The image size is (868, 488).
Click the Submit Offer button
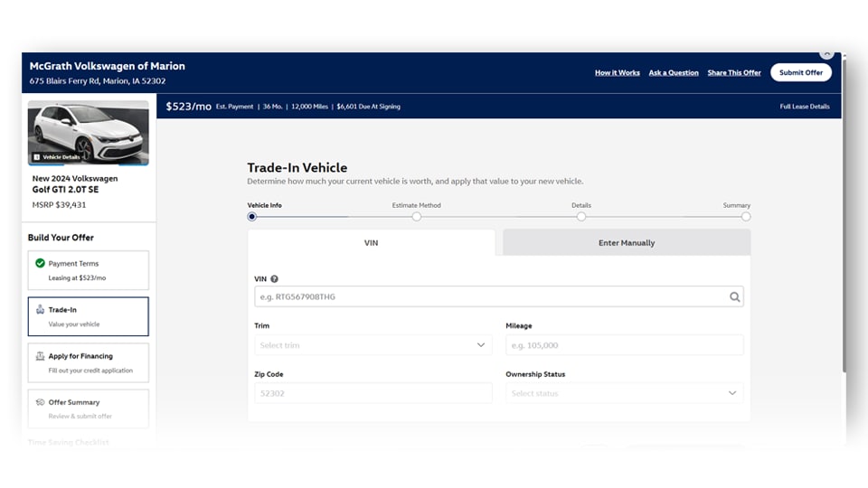tap(800, 72)
